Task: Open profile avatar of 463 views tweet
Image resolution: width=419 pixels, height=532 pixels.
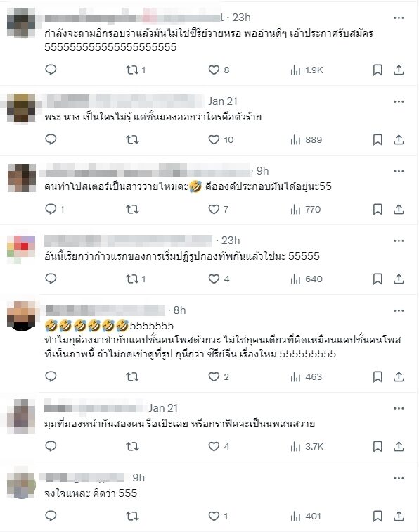Action: tap(21, 315)
